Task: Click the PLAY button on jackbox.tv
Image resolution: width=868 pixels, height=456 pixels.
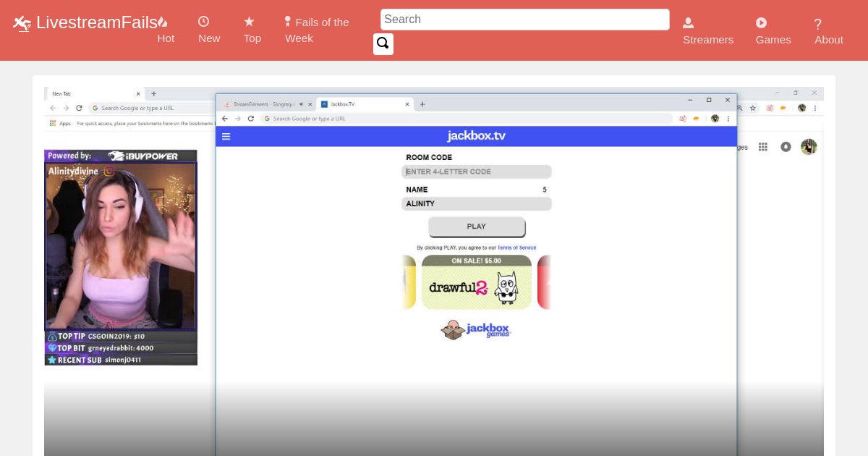Action: point(477,227)
